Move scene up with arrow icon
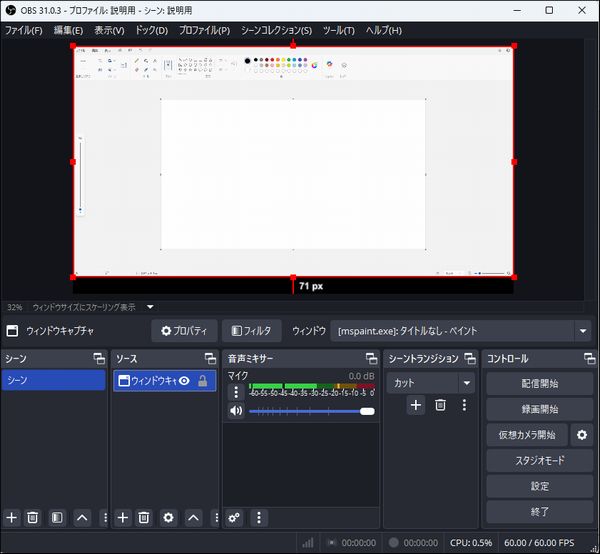Viewport: 600px width, 554px height. pos(82,518)
